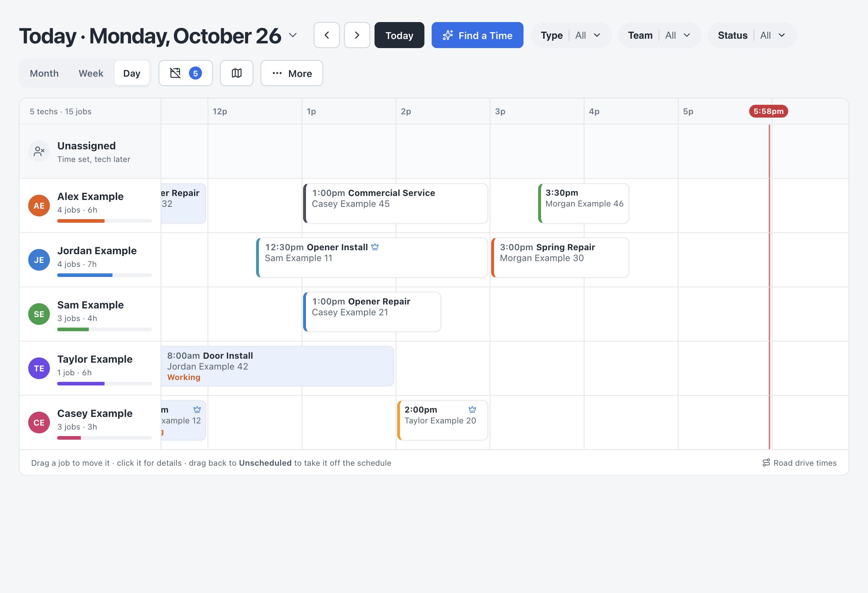Jump to Today button
Viewport: 868px width, 593px height.
(399, 35)
